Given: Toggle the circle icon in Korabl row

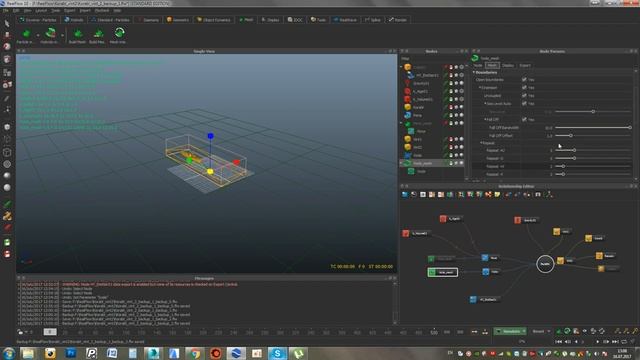Looking at the screenshot, I should (462, 107).
